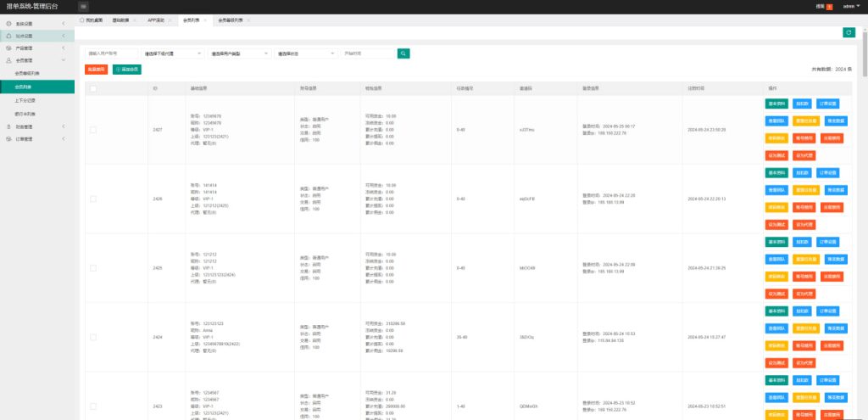Image resolution: width=868 pixels, height=420 pixels.
Task: Open the 请选择下级代理 dropdown
Action: point(173,53)
